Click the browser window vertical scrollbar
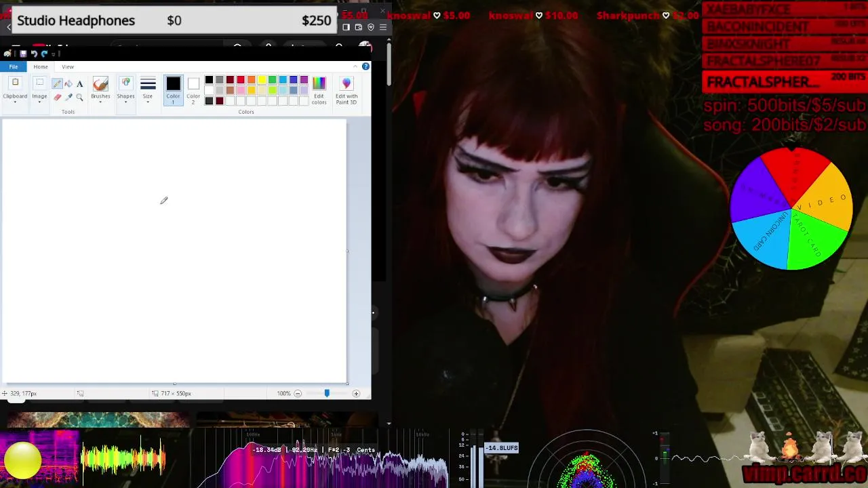 point(389,64)
